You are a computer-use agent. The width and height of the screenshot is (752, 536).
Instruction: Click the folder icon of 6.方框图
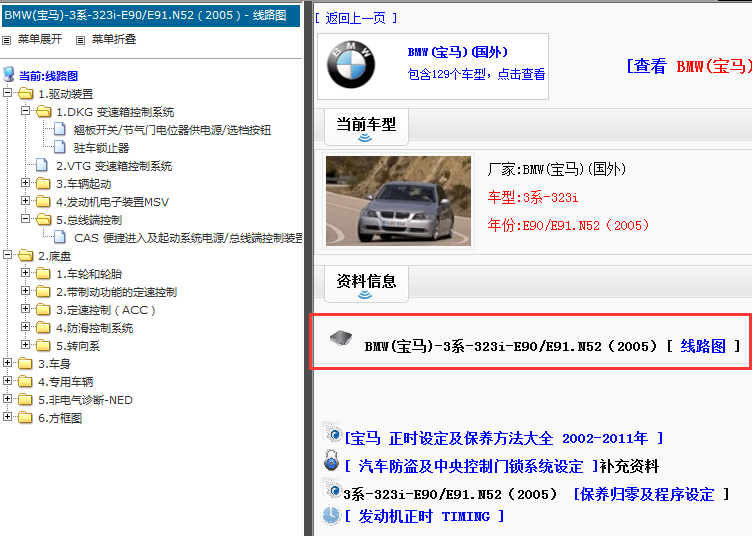(x=26, y=418)
